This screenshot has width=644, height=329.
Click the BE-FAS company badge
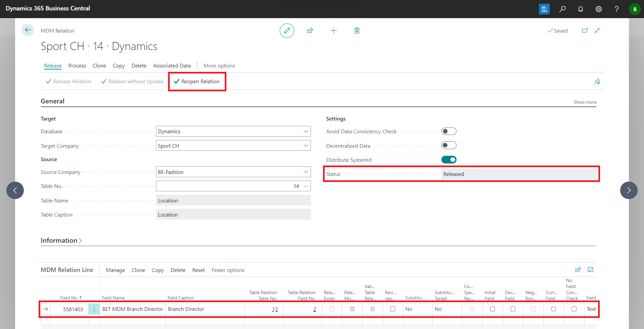(544, 9)
